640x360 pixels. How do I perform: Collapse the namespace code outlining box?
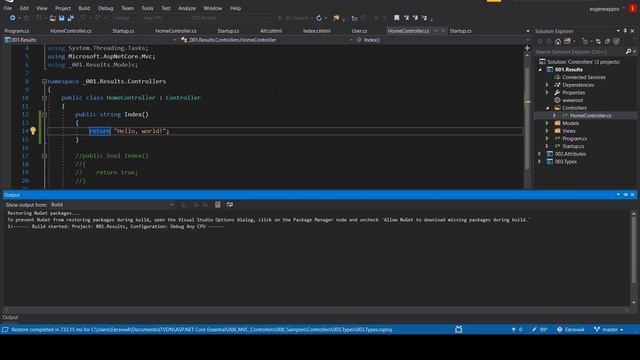coord(44,81)
